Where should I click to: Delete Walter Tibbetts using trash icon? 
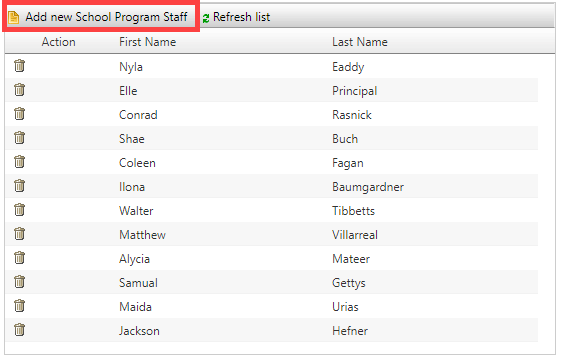pyautogui.click(x=19, y=210)
